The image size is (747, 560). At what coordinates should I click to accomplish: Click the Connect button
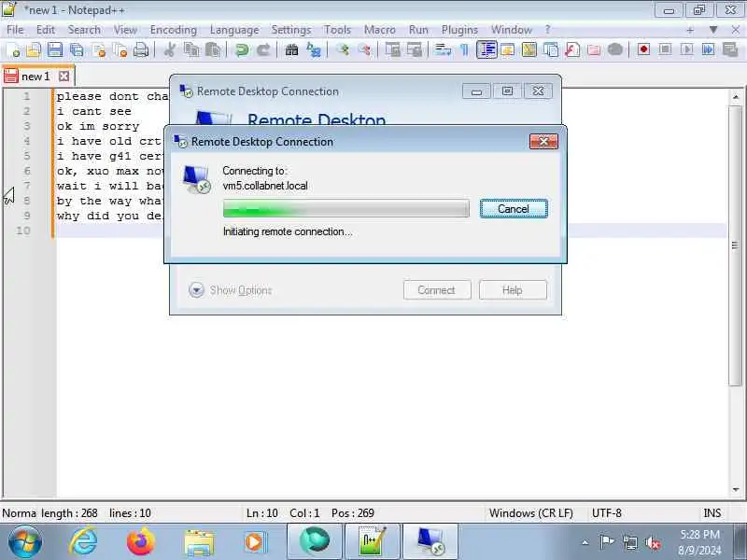click(x=437, y=290)
